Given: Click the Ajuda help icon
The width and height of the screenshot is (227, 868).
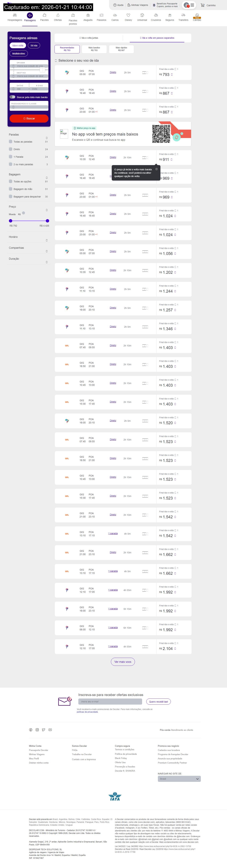Looking at the screenshot, I should (115, 5).
